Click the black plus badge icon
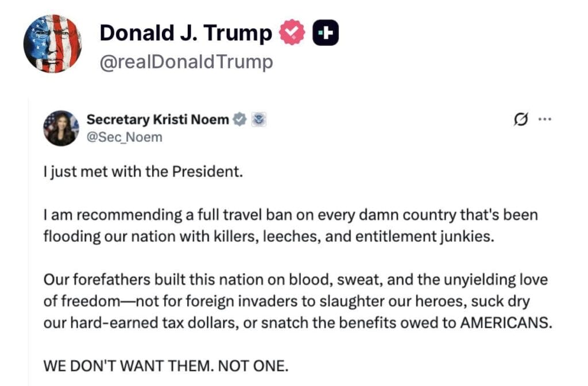 point(326,34)
